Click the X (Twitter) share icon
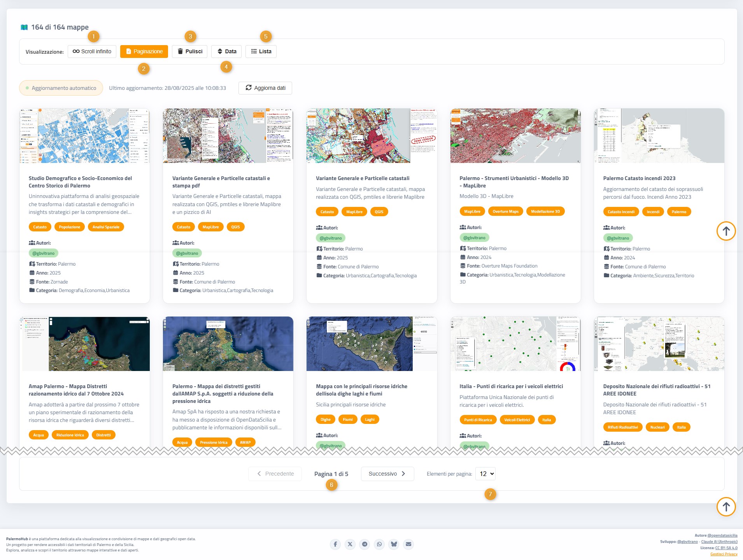 350,544
